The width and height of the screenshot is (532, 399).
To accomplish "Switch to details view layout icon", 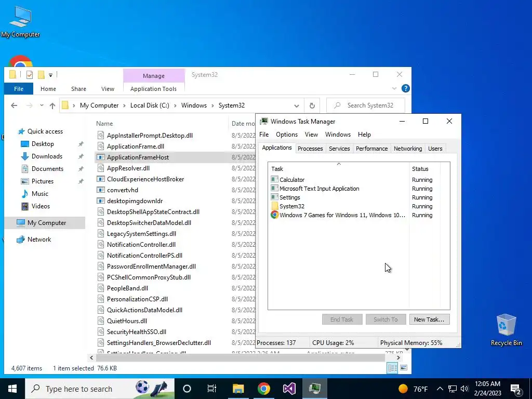I will [393, 368].
